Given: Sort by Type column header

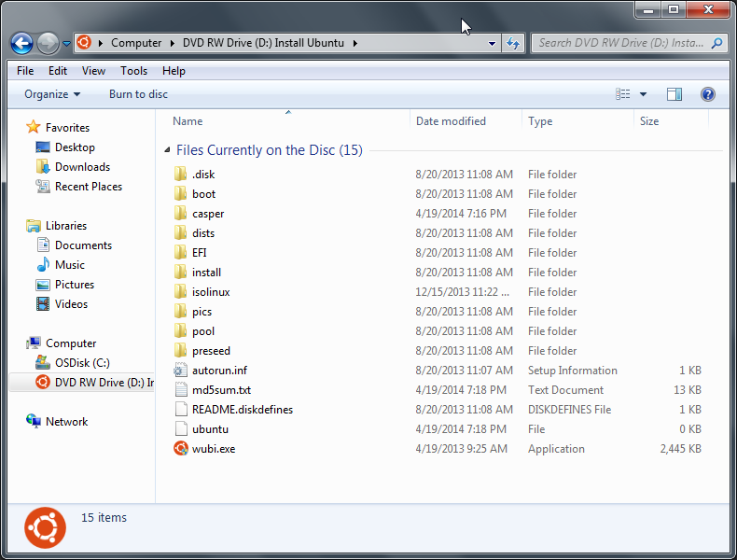Looking at the screenshot, I should (x=577, y=120).
